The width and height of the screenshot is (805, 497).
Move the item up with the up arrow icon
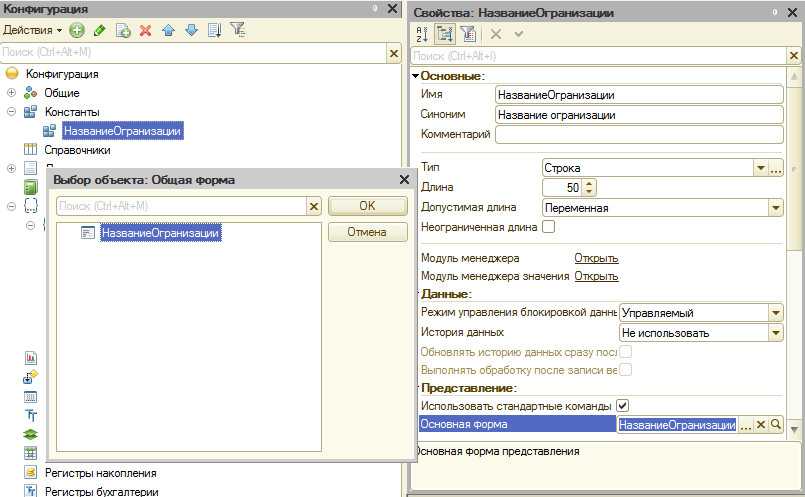click(168, 31)
